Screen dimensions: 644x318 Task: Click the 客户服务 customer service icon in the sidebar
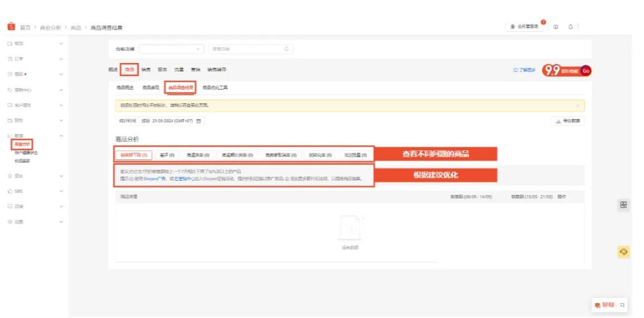click(10, 105)
